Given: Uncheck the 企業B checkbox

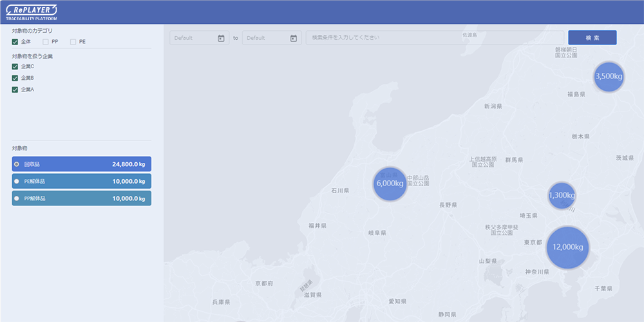Looking at the screenshot, I should [x=15, y=78].
